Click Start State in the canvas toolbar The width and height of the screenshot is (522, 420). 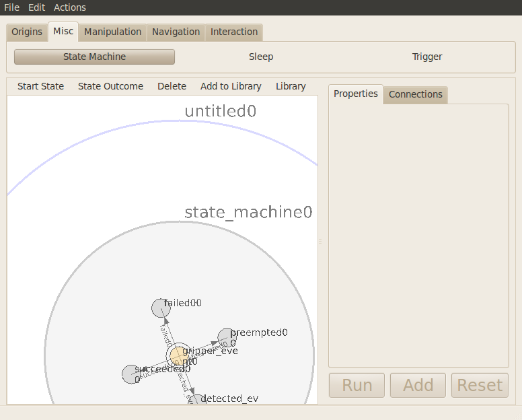click(41, 86)
